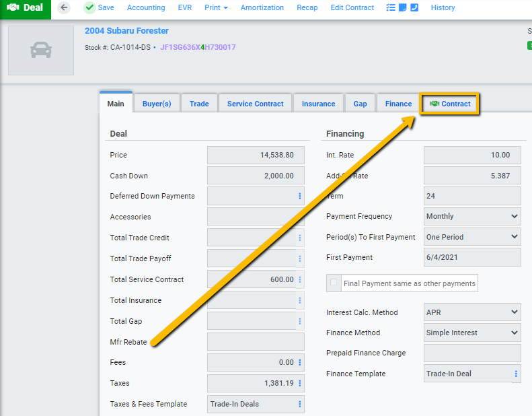Click the vehicle photo placeholder thumbnail
The image size is (532, 416).
point(41,50)
